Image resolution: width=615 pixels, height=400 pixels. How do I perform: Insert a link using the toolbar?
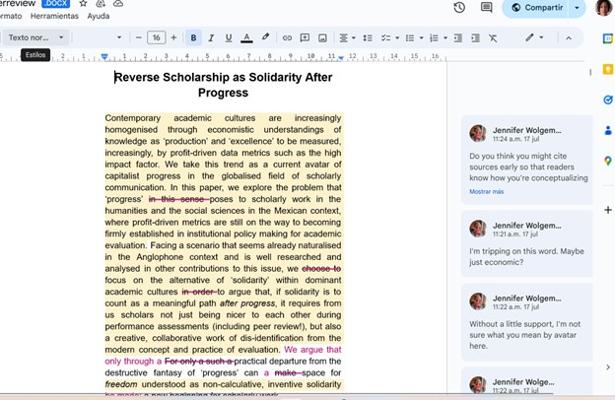287,38
